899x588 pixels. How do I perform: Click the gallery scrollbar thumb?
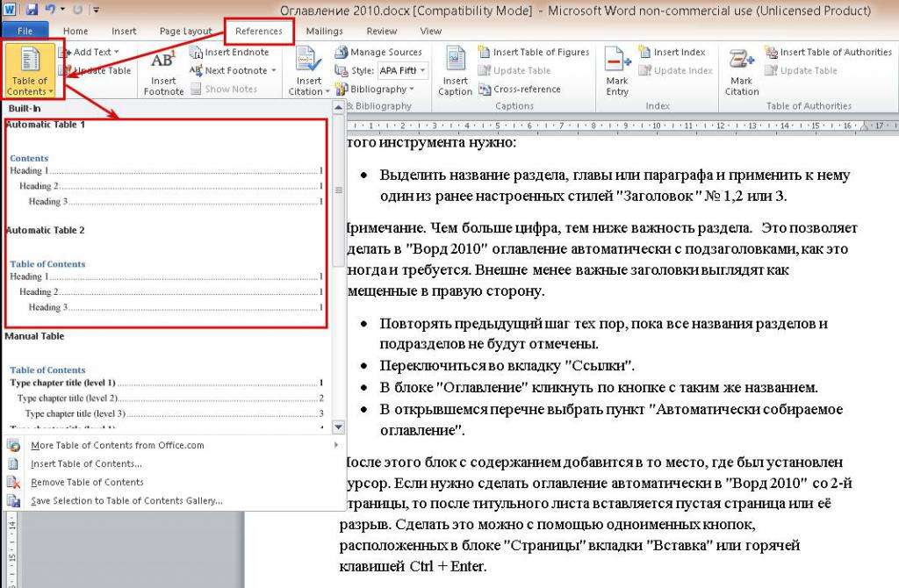338,190
